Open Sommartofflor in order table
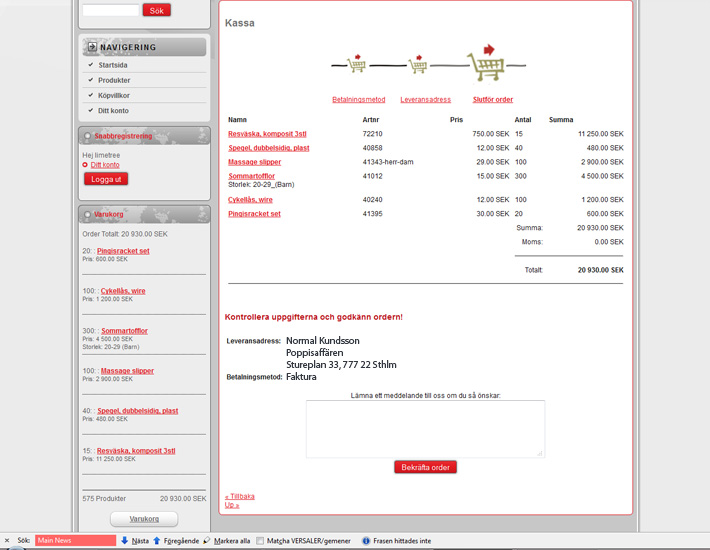The image size is (710, 550). pyautogui.click(x=251, y=176)
